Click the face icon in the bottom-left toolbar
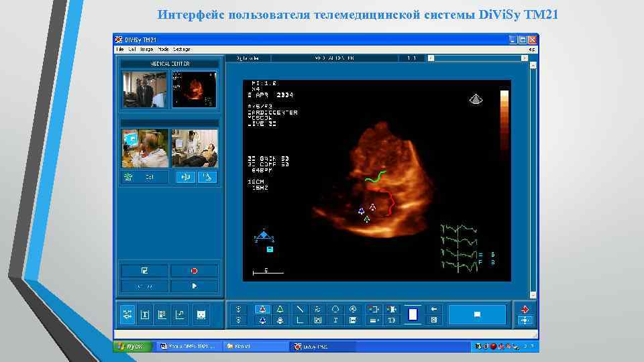 tap(201, 315)
